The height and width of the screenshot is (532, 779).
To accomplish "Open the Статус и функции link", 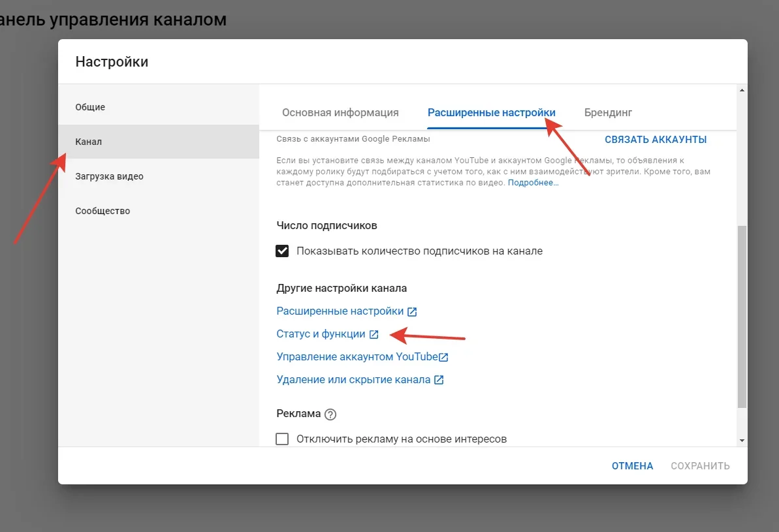I will pos(321,334).
